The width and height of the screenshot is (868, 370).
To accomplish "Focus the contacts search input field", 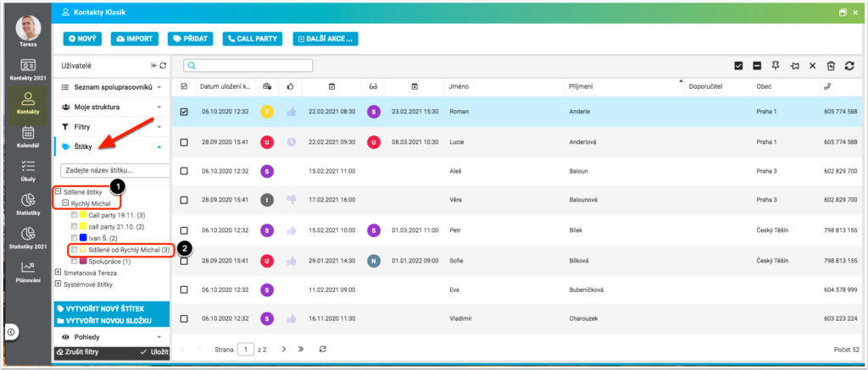I will tap(248, 66).
